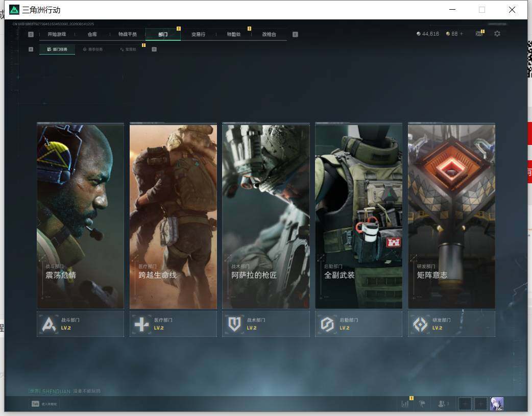Screen dimensions: 532x416
Task: Select the 部门 tab
Action: (163, 34)
